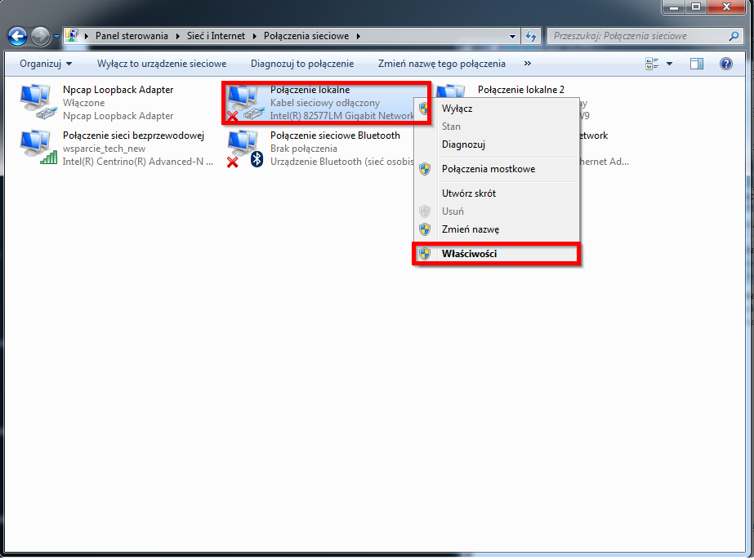754x560 pixels.
Task: Select the Połączenie sieci bezprzewodowej adapter icon
Action: 37,149
